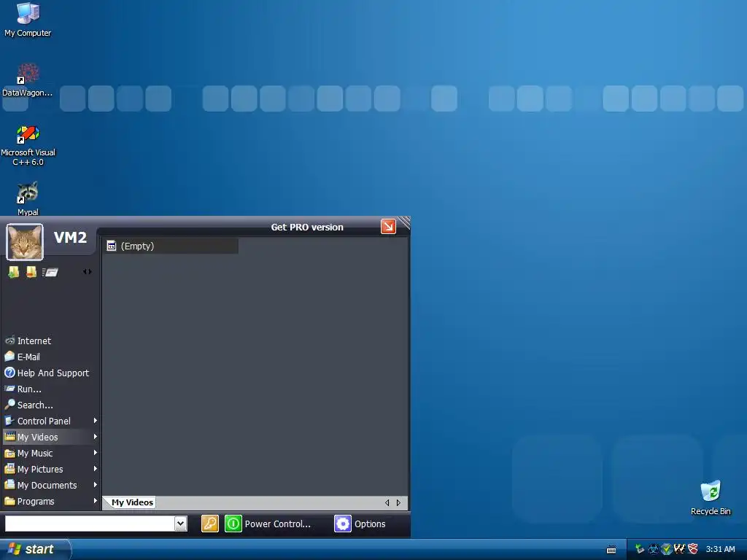
Task: Click the Internet entry's icon
Action: [x=9, y=340]
